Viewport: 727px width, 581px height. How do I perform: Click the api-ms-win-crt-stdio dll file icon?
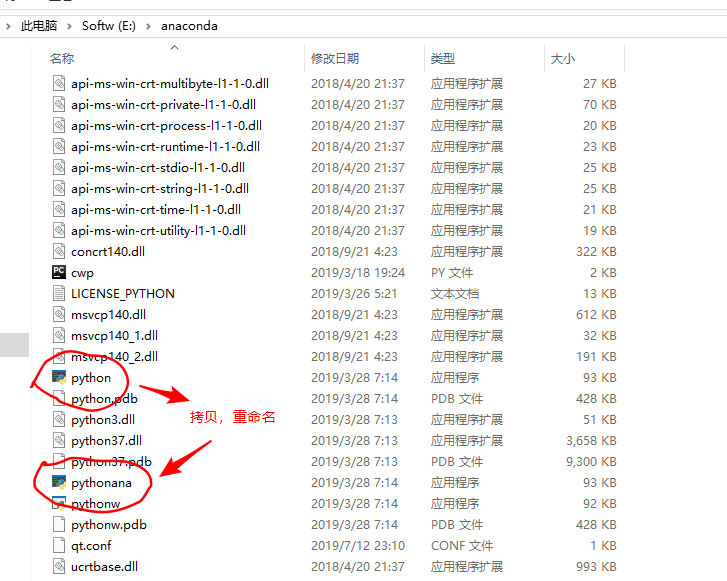[59, 167]
